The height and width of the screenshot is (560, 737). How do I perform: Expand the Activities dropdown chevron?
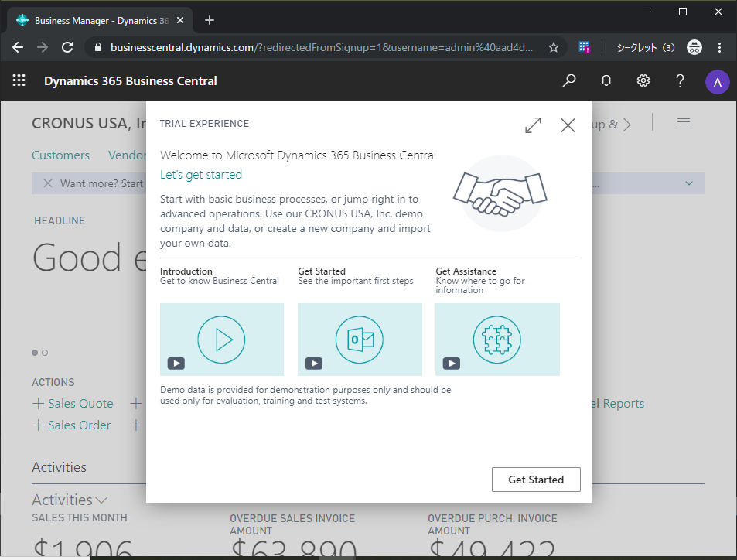[101, 500]
